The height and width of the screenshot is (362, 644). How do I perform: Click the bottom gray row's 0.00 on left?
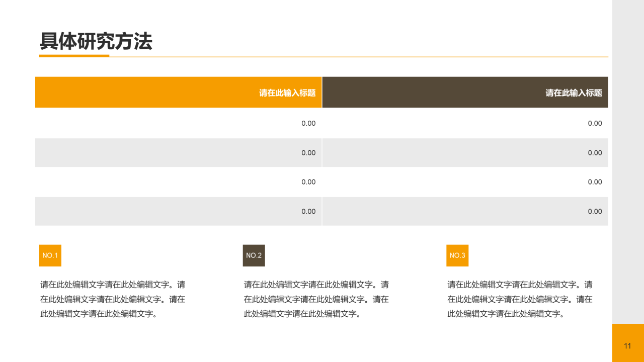(308, 211)
